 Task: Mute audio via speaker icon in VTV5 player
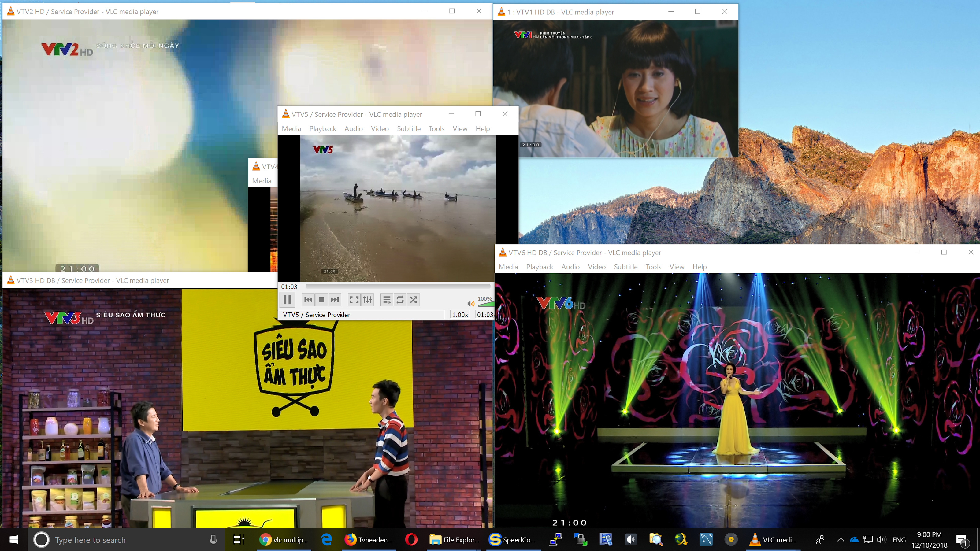(471, 304)
